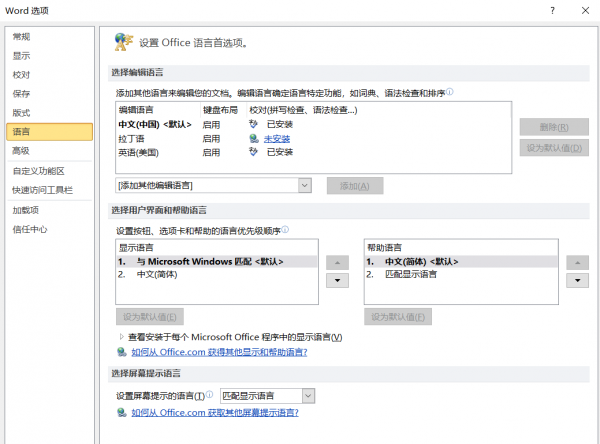Move help language down with arrow button

point(577,280)
